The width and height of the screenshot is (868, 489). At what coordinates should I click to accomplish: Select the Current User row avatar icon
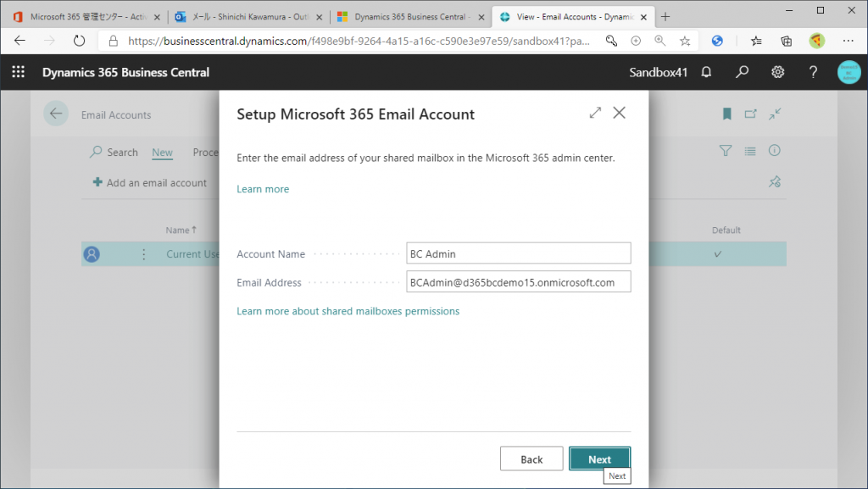pos(92,254)
